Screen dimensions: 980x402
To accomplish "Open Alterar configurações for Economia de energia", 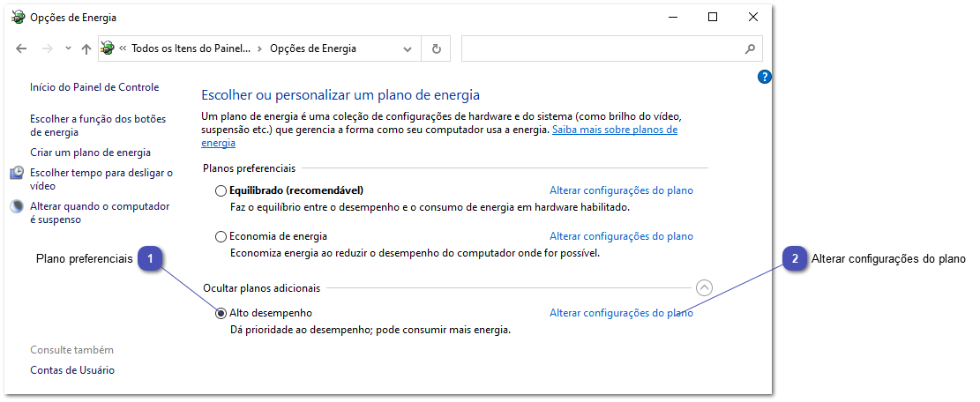I will (x=621, y=236).
